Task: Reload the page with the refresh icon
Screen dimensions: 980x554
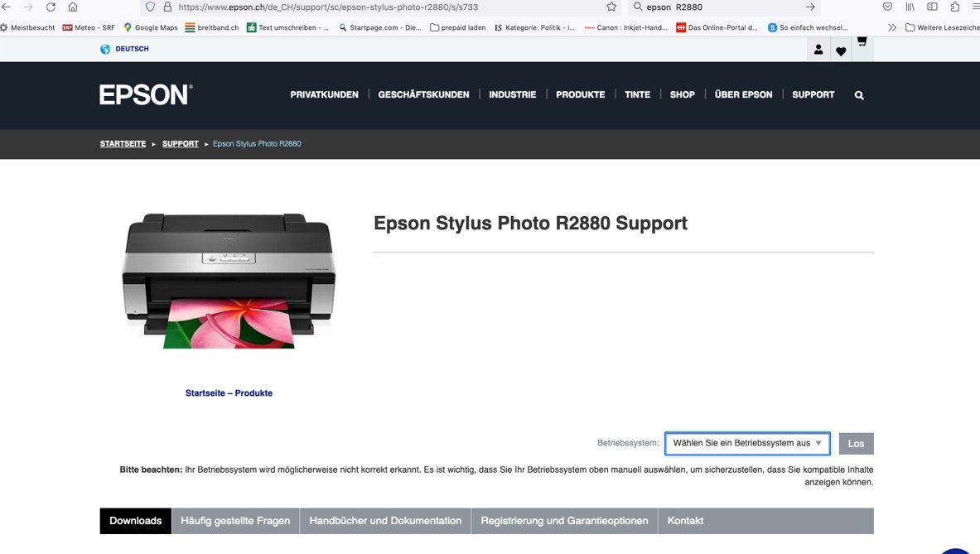Action: click(x=51, y=7)
